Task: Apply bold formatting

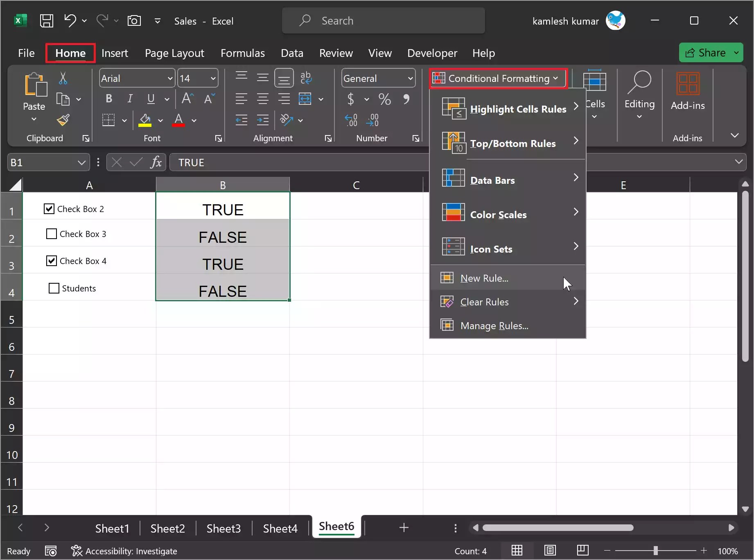Action: pyautogui.click(x=108, y=99)
